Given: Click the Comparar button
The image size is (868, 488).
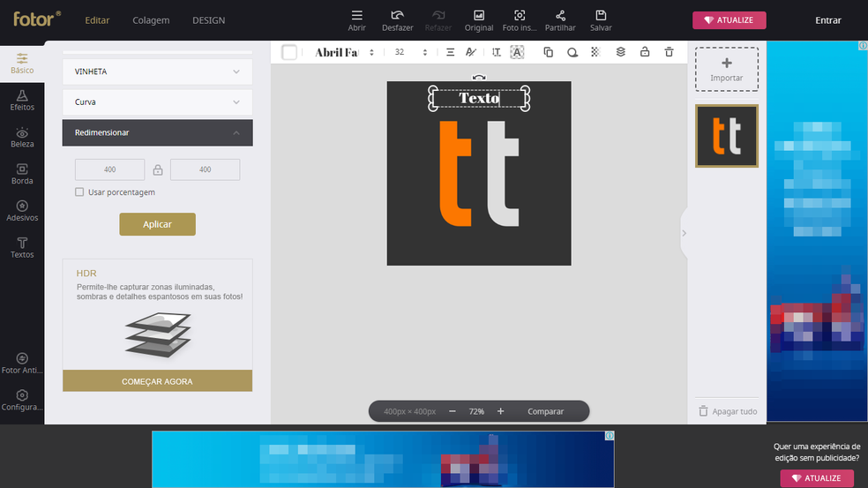Looking at the screenshot, I should click(545, 411).
